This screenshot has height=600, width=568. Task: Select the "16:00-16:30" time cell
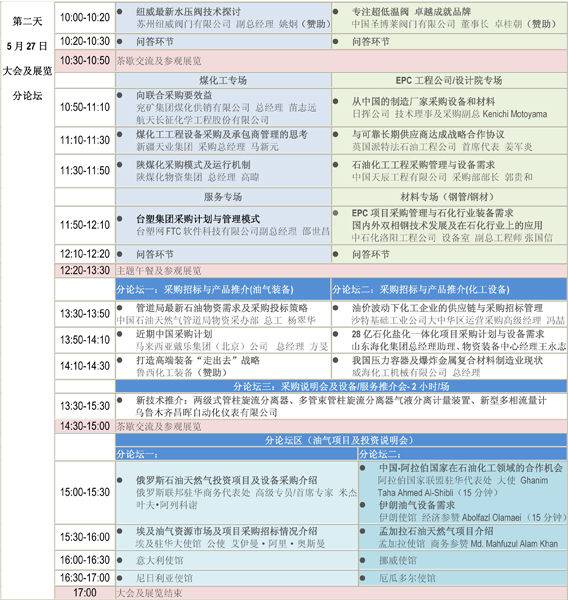pyautogui.click(x=85, y=560)
